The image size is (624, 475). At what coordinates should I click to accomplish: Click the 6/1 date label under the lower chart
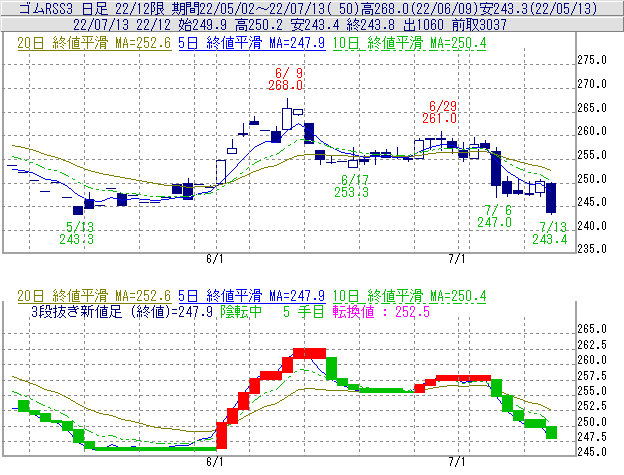click(x=214, y=462)
